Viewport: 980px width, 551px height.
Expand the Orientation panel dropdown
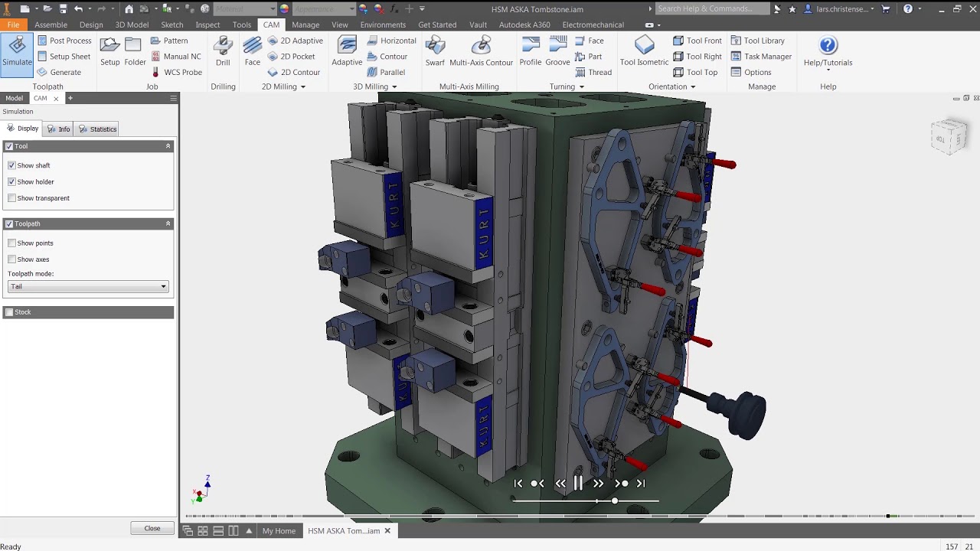693,87
